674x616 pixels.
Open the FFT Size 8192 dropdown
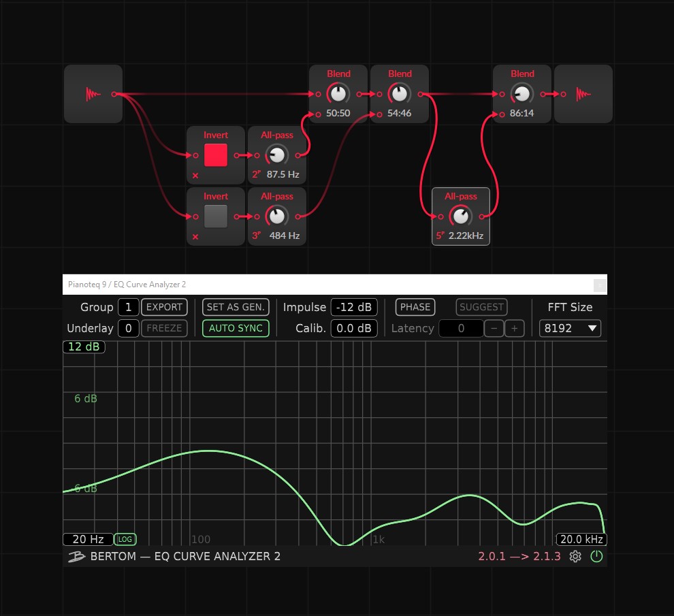click(x=570, y=328)
